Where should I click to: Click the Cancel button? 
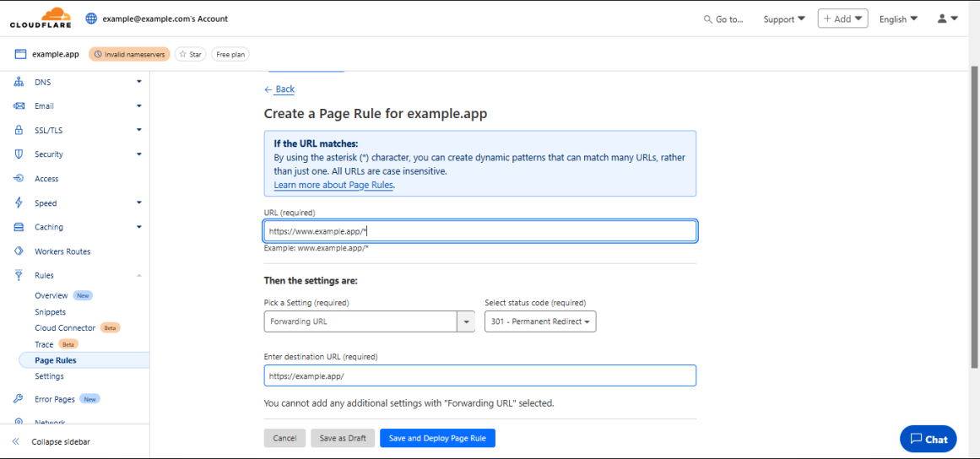284,439
